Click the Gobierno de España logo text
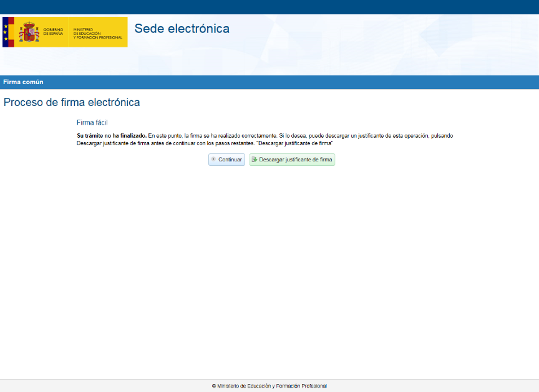 (53, 31)
